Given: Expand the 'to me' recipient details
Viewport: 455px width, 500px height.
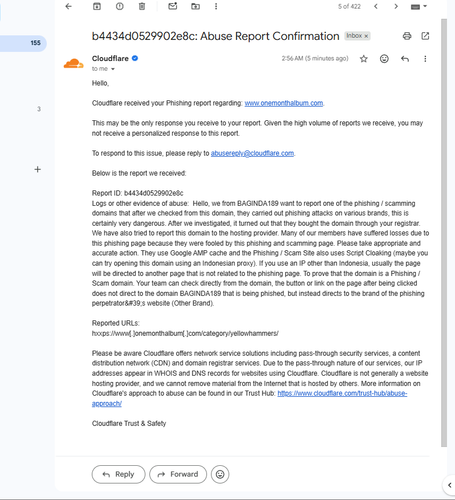Looking at the screenshot, I should [113, 69].
